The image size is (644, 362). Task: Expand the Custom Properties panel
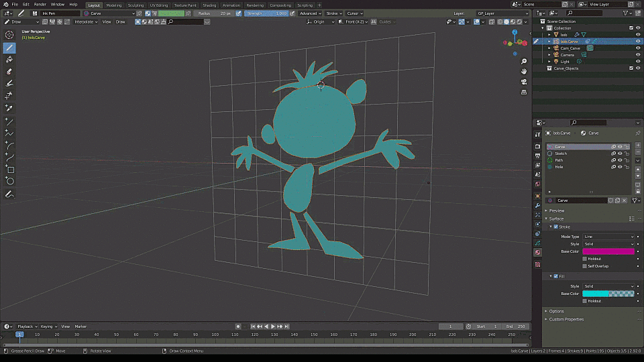(x=566, y=319)
